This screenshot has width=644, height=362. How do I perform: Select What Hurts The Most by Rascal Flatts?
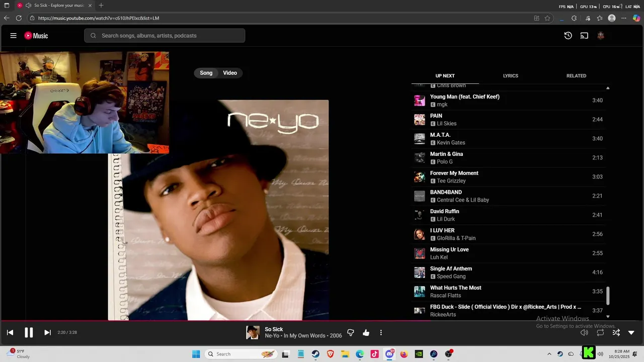point(508,292)
